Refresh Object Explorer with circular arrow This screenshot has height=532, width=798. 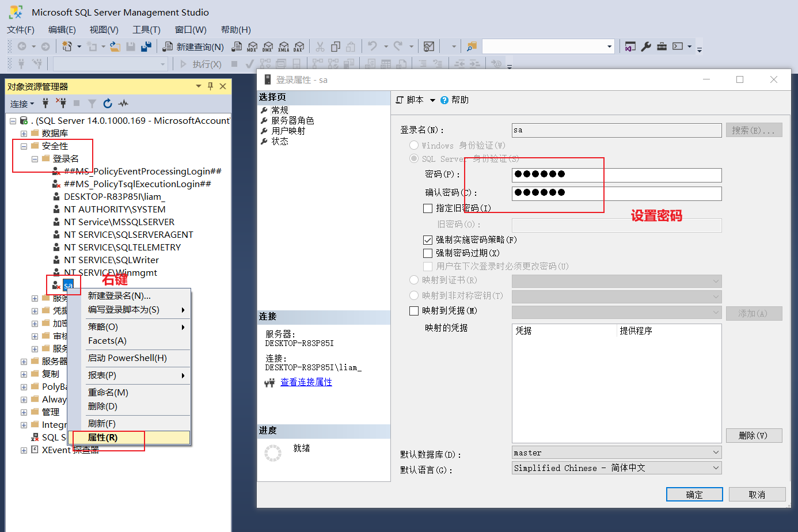point(108,104)
